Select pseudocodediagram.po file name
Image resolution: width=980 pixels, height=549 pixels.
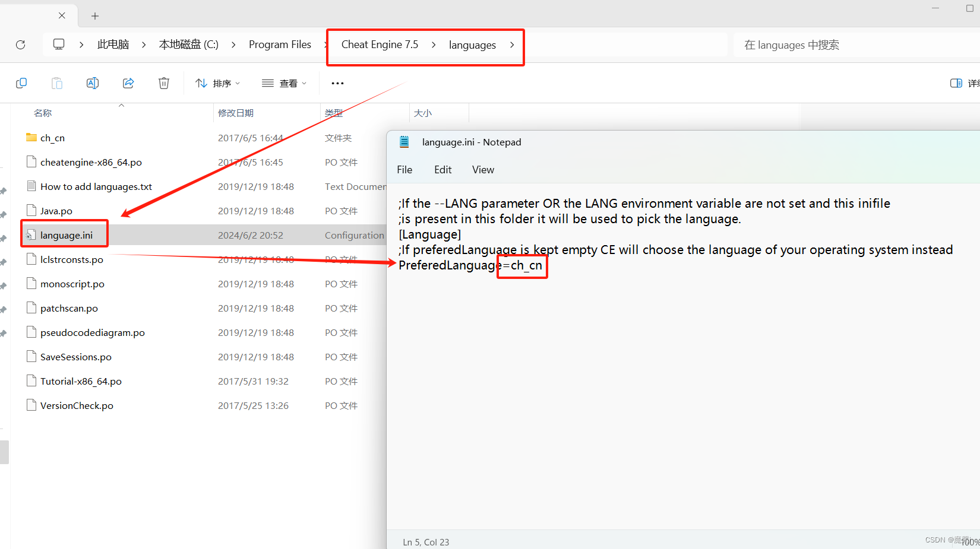pyautogui.click(x=93, y=332)
